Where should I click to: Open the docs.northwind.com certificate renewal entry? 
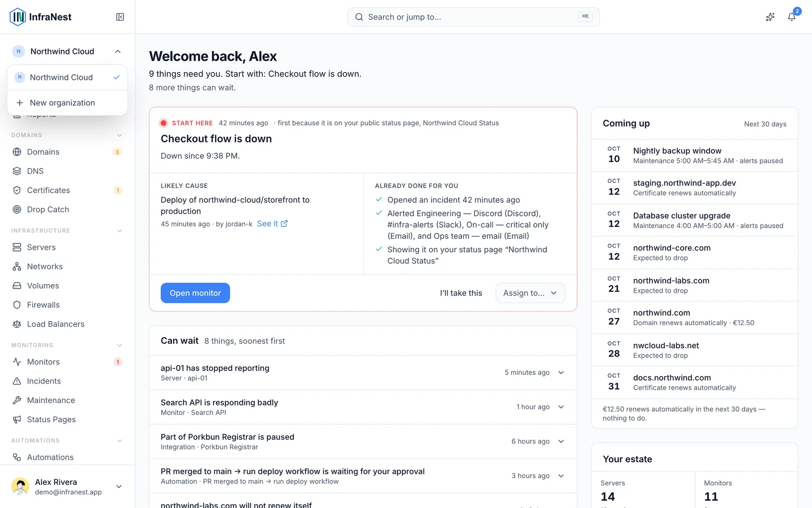[x=694, y=383]
